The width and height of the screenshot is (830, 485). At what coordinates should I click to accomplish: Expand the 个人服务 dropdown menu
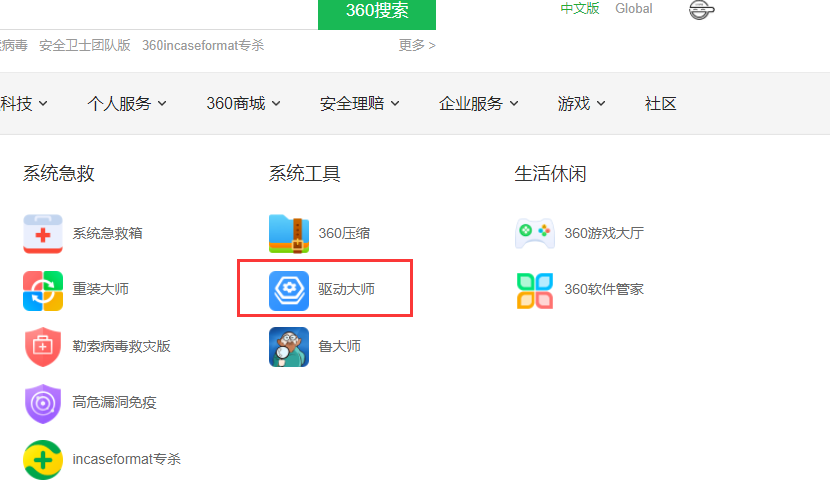click(127, 103)
